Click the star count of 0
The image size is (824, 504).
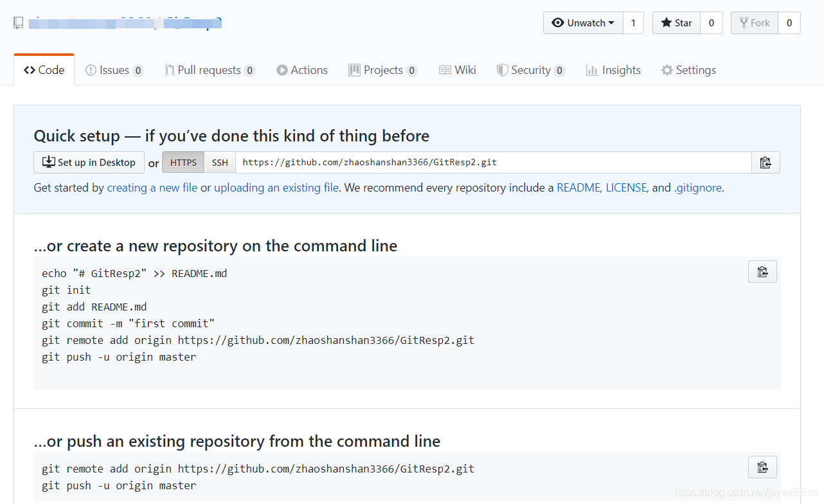click(712, 23)
